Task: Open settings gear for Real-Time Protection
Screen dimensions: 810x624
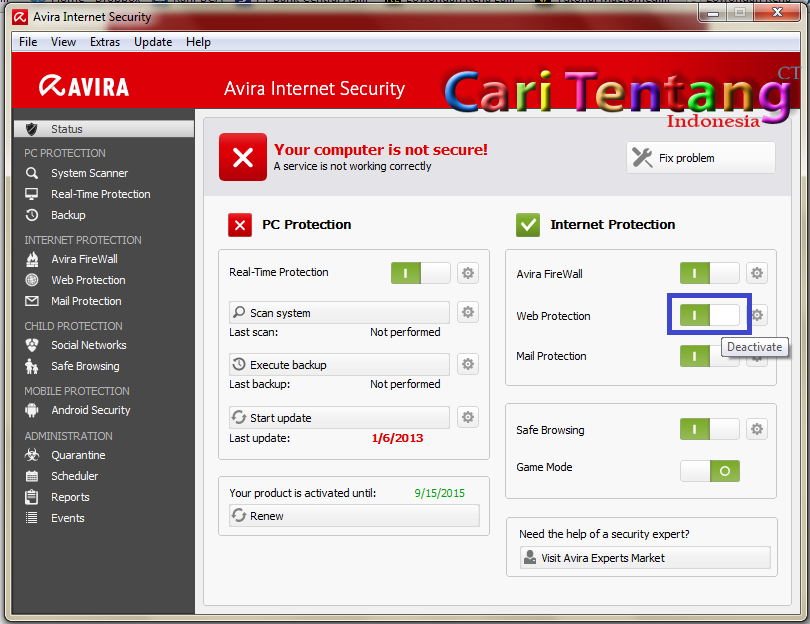Action: (468, 273)
